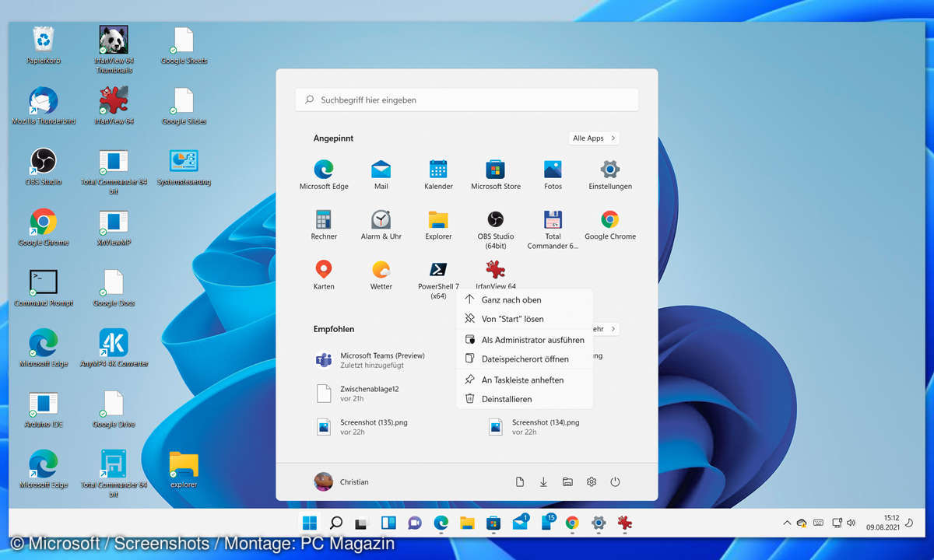The height and width of the screenshot is (560, 934).
Task: Select the IrfanView 64 Thumbnails desktop icon
Action: click(114, 51)
